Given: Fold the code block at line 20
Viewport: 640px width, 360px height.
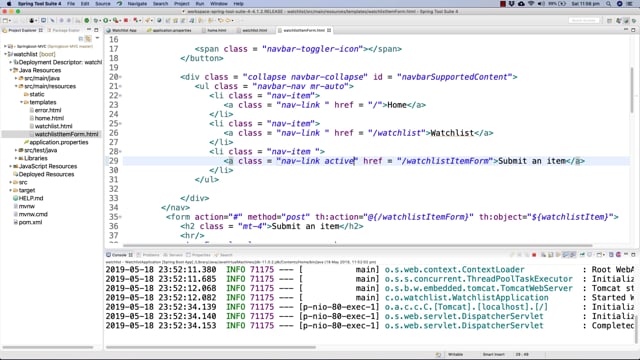Looking at the screenshot, I should (x=120, y=77).
